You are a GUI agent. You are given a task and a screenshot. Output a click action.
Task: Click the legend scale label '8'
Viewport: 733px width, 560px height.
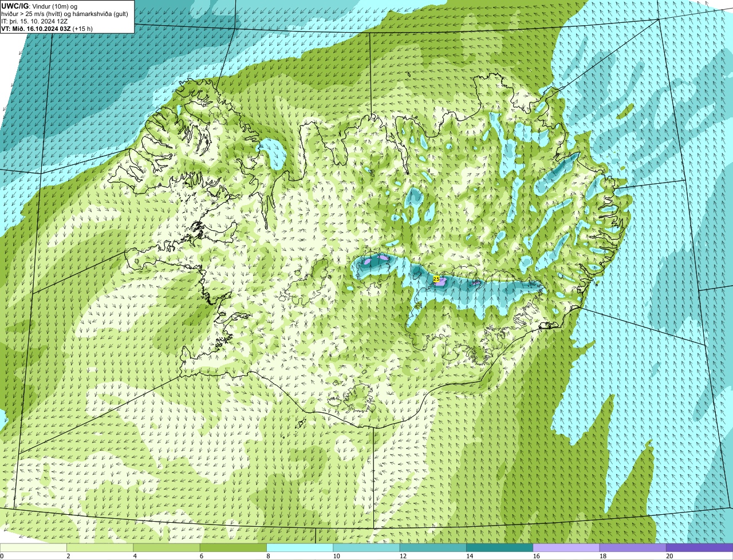268,556
